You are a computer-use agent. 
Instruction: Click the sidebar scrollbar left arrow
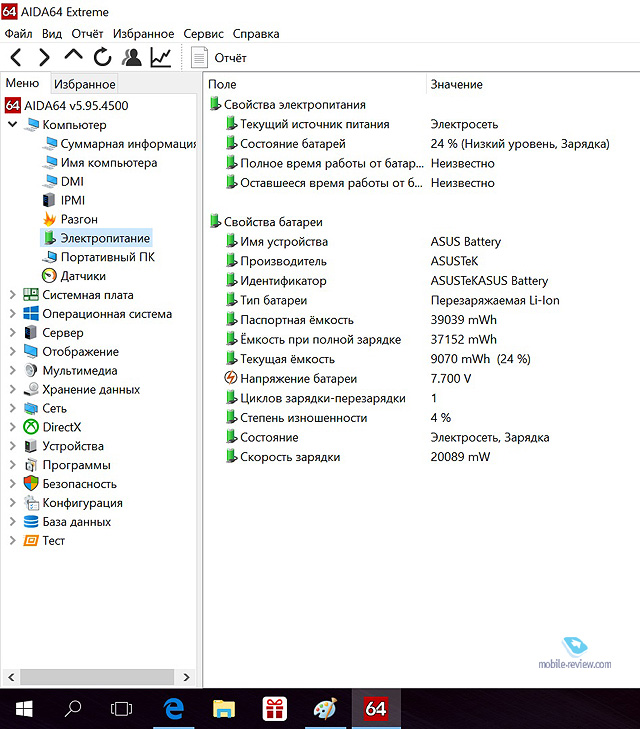click(12, 677)
